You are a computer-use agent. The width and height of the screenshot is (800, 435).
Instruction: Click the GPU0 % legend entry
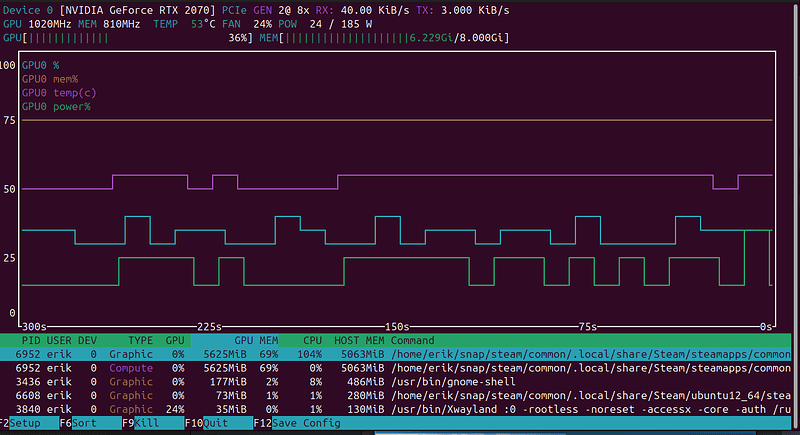tap(40, 65)
